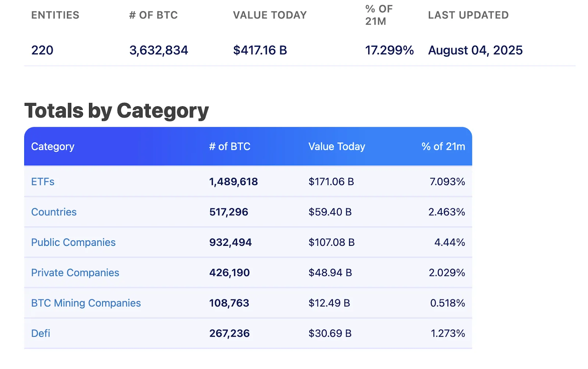Open the ETFs category link
Screen dimensions: 588x369
42,182
